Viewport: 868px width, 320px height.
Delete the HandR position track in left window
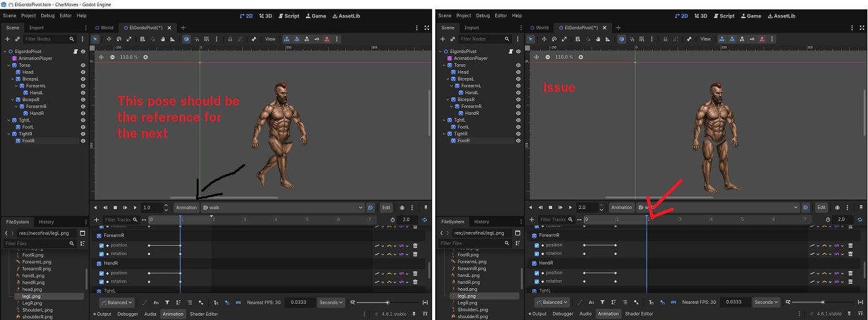click(x=415, y=273)
